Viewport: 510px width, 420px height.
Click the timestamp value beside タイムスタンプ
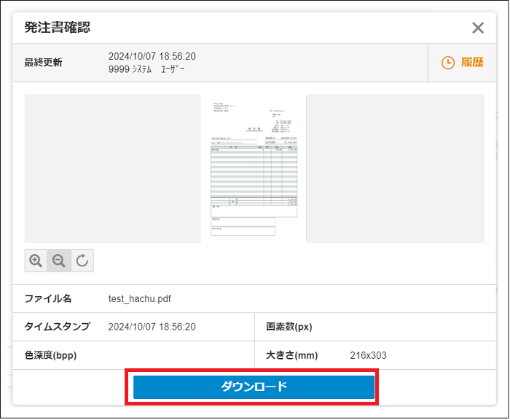point(152,327)
